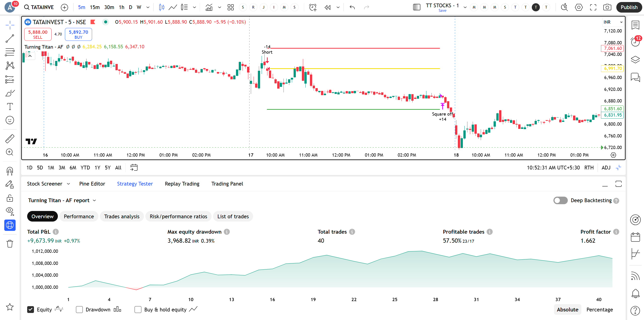Open forecasting and measurement tools

point(10,80)
